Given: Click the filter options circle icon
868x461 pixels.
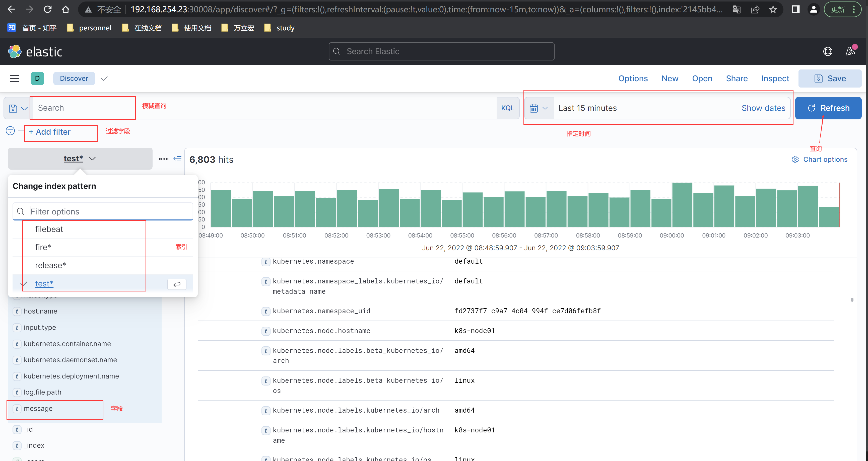Looking at the screenshot, I should [11, 131].
